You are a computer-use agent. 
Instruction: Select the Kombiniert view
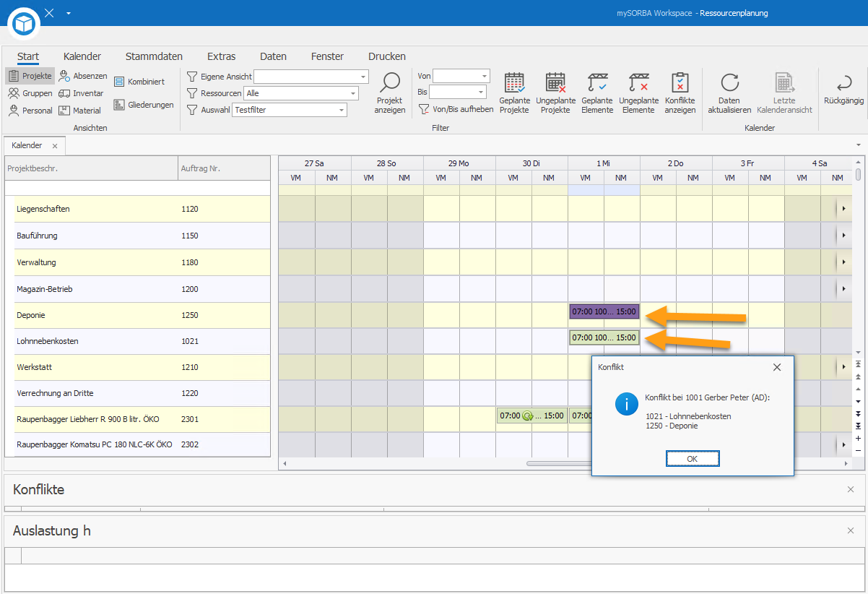(x=139, y=82)
